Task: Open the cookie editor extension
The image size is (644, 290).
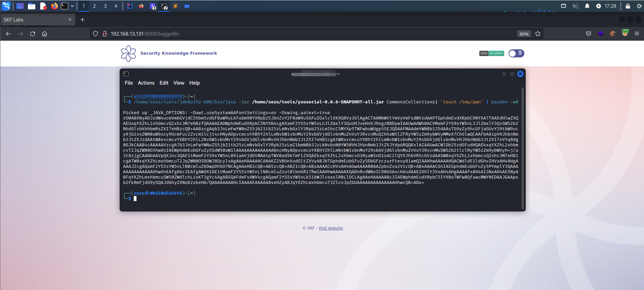Action: (x=613, y=34)
